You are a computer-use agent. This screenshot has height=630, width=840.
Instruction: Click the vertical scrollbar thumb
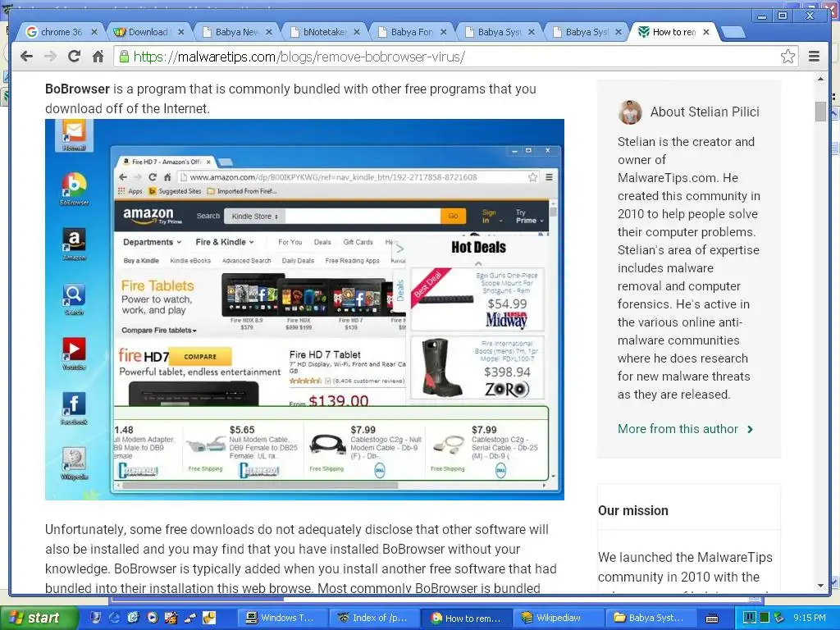tap(820, 112)
